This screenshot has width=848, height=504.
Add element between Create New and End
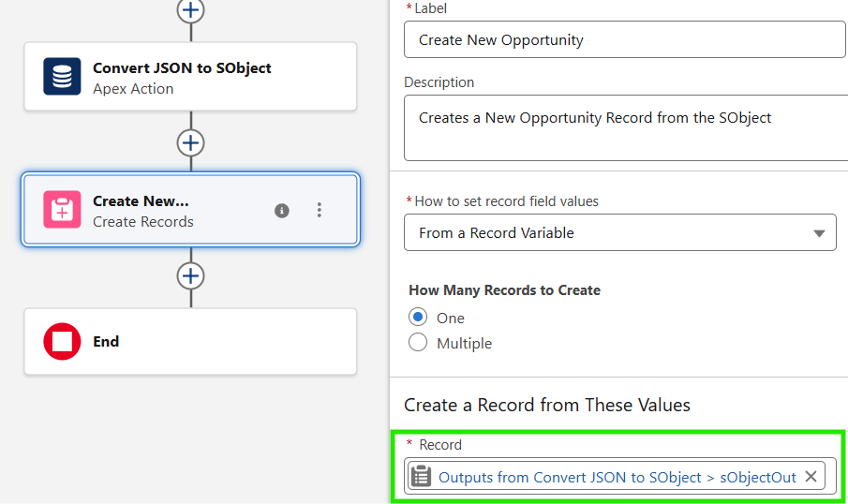click(x=191, y=276)
